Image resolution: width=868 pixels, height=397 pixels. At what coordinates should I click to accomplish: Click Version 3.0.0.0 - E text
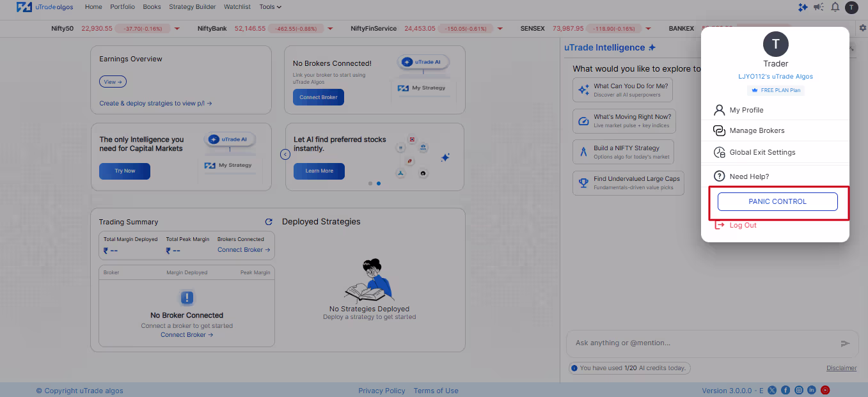(x=733, y=391)
